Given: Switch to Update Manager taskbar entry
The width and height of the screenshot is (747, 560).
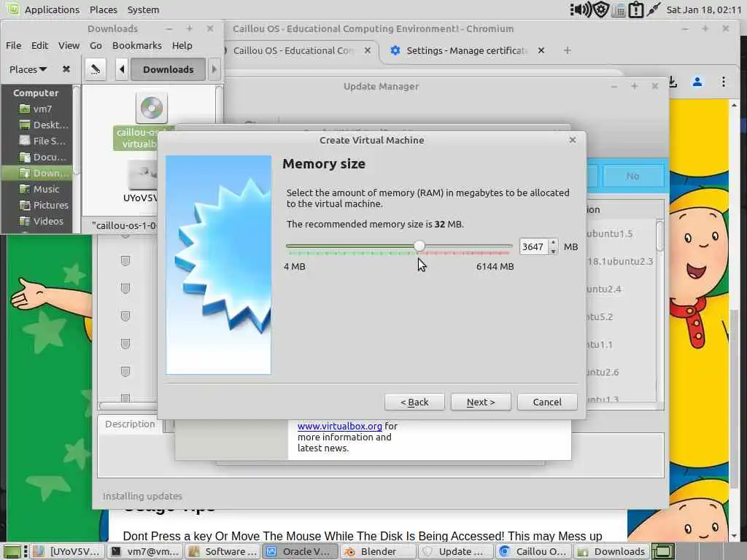Looking at the screenshot, I should (456, 551).
